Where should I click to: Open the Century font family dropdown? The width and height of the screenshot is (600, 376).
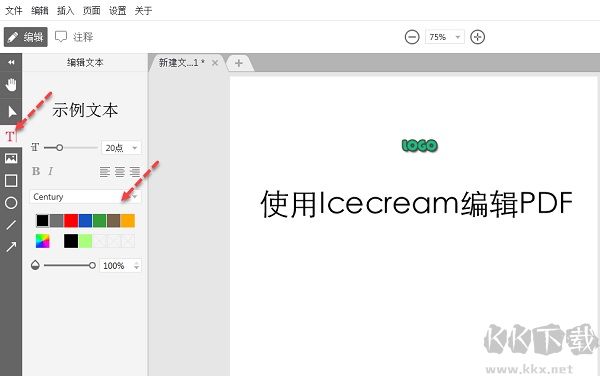pos(85,197)
